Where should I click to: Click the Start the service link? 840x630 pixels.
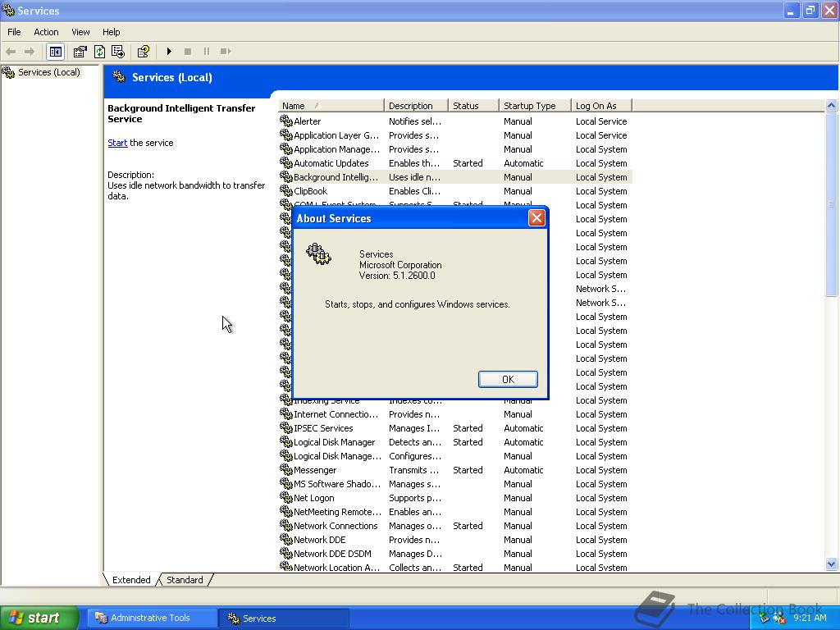click(117, 143)
